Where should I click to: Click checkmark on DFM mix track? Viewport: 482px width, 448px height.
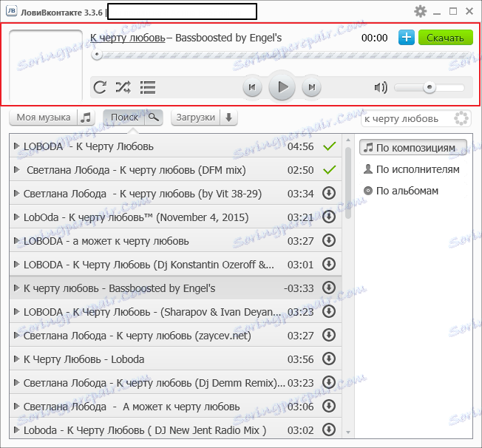(x=329, y=170)
